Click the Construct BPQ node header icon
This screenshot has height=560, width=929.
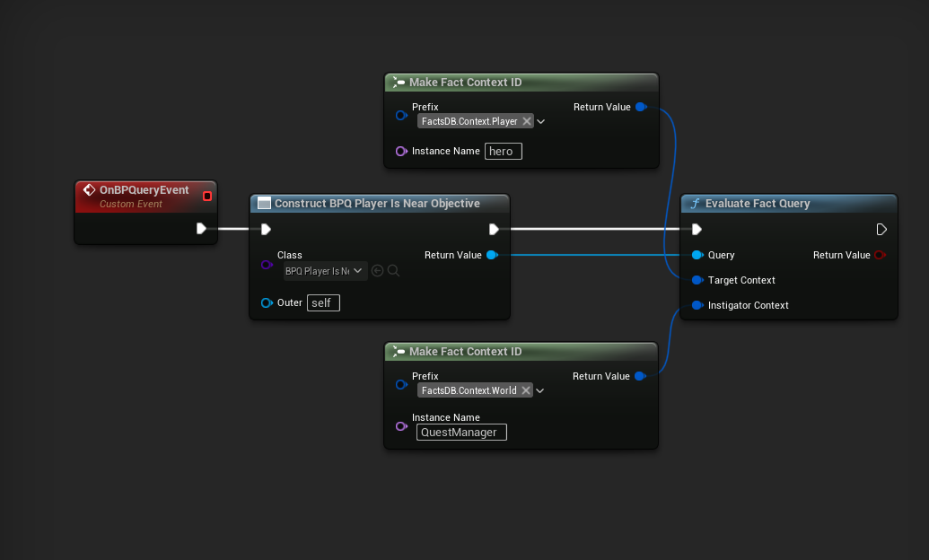(x=264, y=203)
